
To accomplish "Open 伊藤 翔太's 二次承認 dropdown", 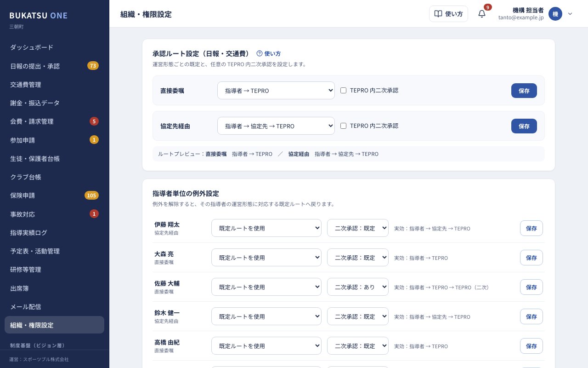I will click(x=358, y=228).
